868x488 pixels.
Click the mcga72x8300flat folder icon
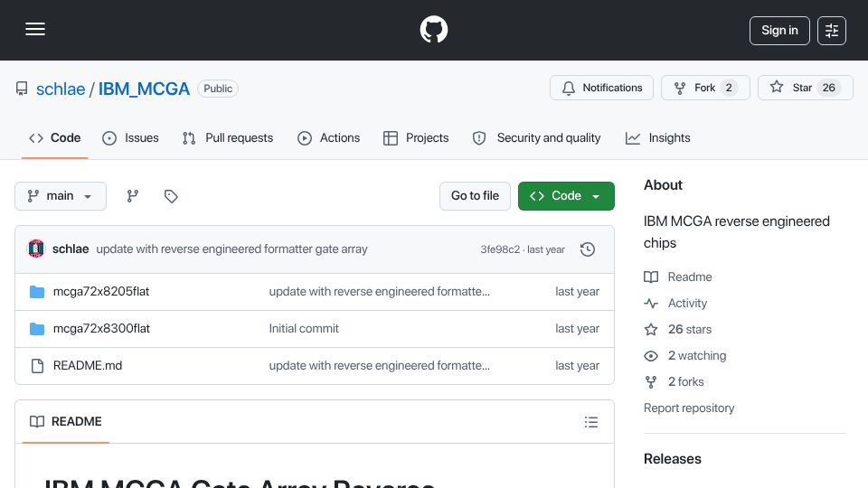point(37,329)
